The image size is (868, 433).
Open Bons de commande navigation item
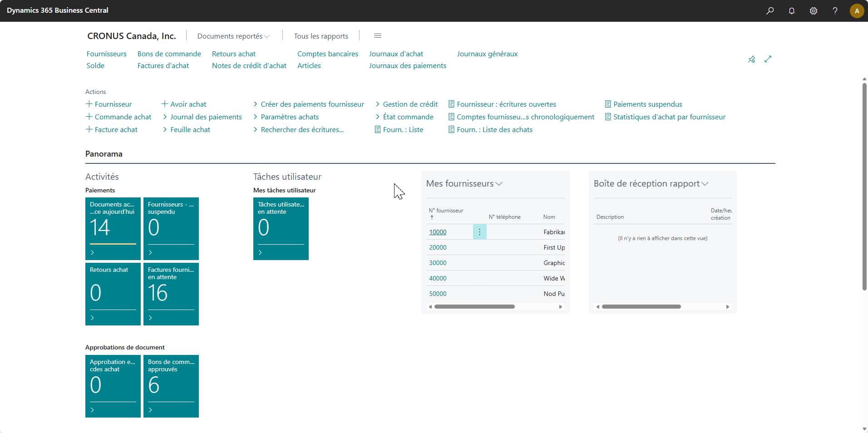169,54
